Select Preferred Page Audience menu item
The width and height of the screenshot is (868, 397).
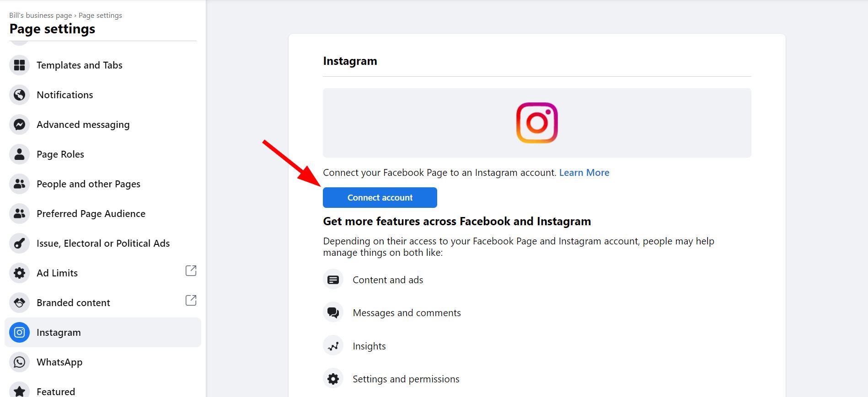click(x=103, y=214)
